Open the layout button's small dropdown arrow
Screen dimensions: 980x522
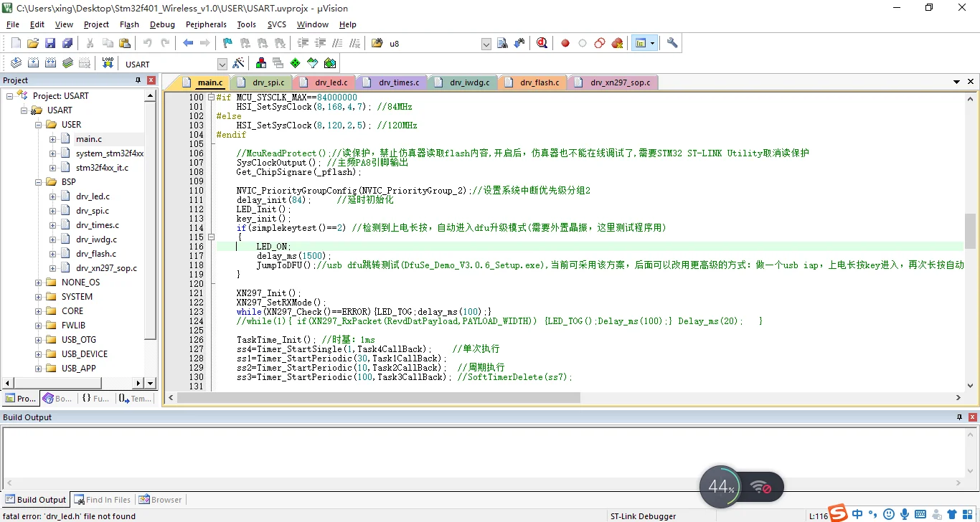[652, 43]
